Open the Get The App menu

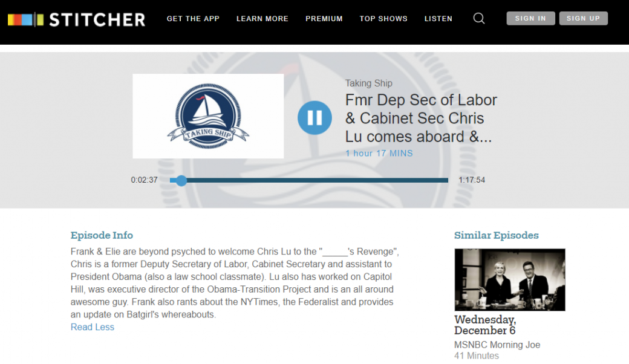point(193,19)
